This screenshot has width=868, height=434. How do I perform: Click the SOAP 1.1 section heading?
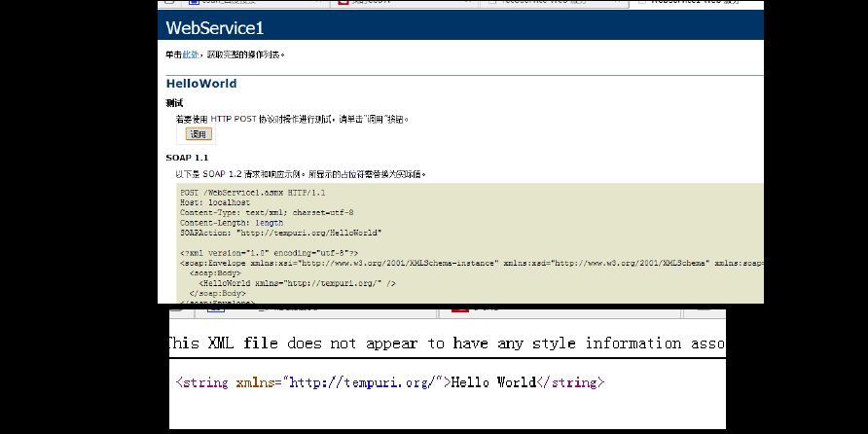[187, 158]
